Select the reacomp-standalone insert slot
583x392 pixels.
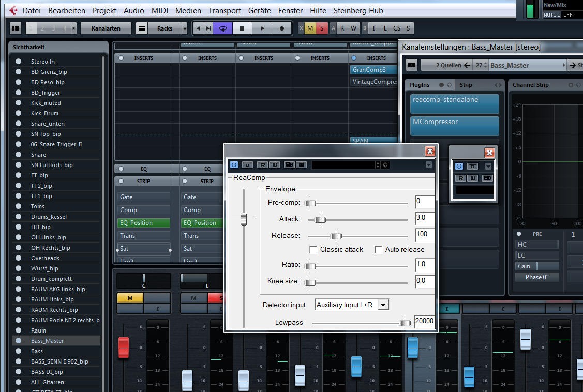455,103
